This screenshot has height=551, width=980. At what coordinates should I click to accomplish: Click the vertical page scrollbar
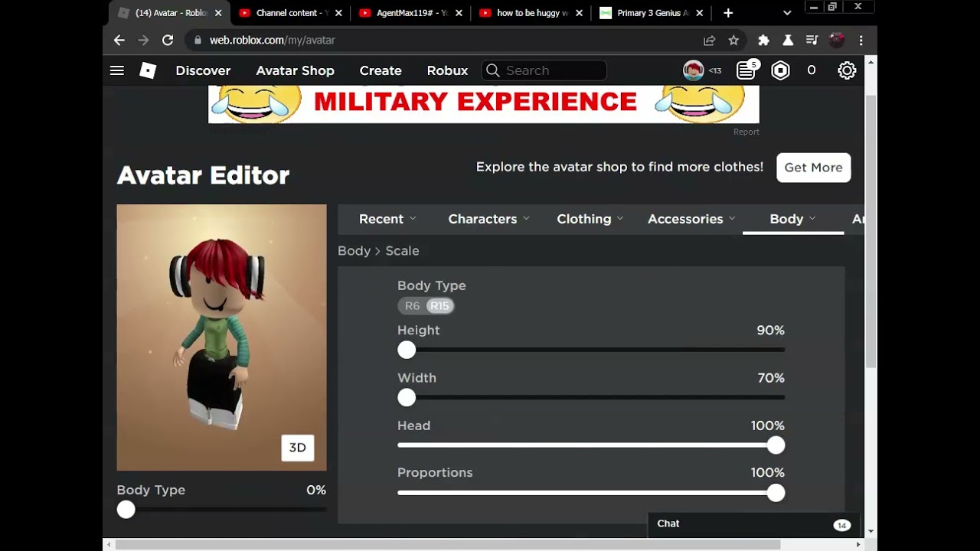coord(871,230)
